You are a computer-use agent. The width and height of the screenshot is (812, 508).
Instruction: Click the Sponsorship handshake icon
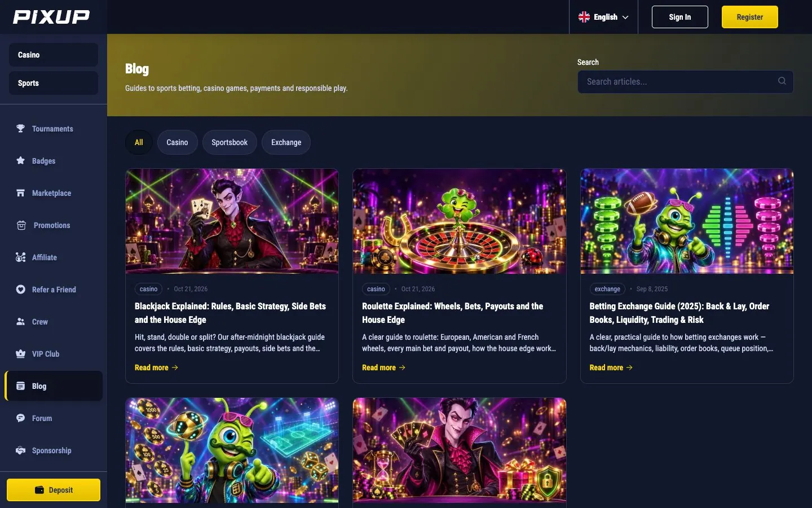[21, 450]
